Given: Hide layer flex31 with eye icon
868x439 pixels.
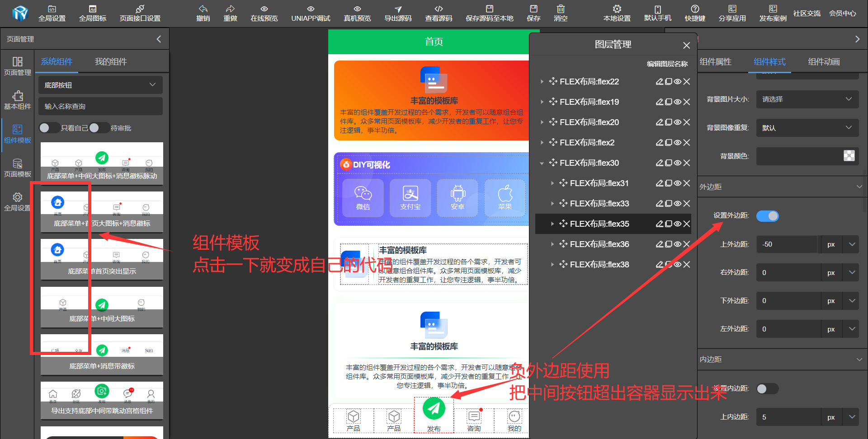Looking at the screenshot, I should tap(678, 183).
